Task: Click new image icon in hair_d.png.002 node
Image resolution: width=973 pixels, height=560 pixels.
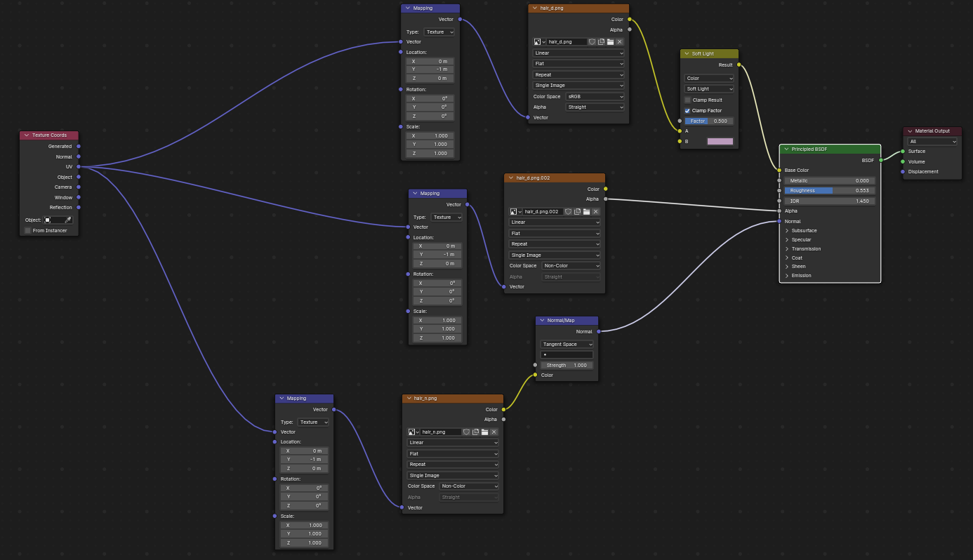Action: coord(577,211)
